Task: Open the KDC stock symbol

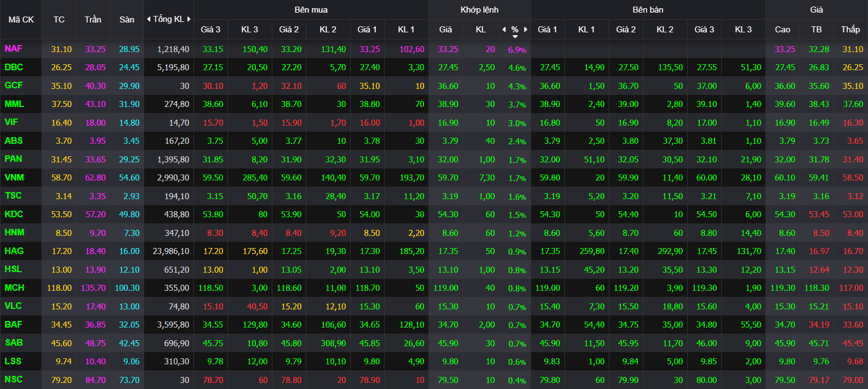Action: (x=14, y=214)
